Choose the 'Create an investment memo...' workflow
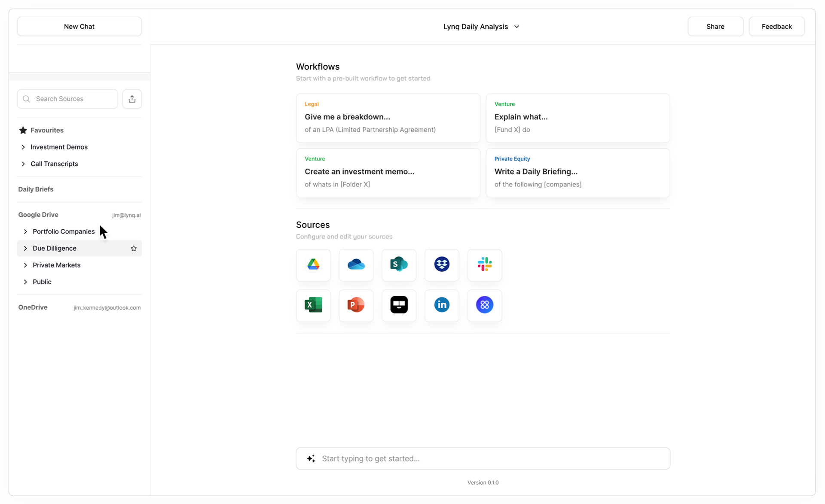 pyautogui.click(x=388, y=173)
